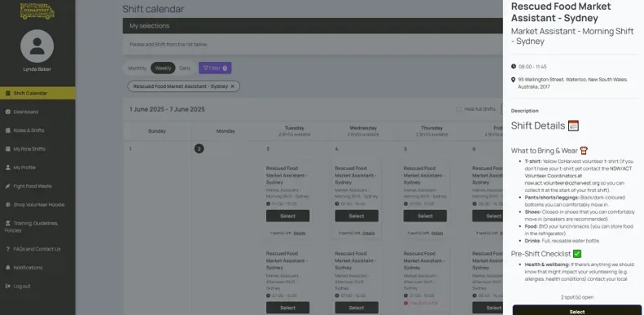Click the OzHarvest logo in the sidebar
Screen dimensions: 644x315
pos(37,11)
